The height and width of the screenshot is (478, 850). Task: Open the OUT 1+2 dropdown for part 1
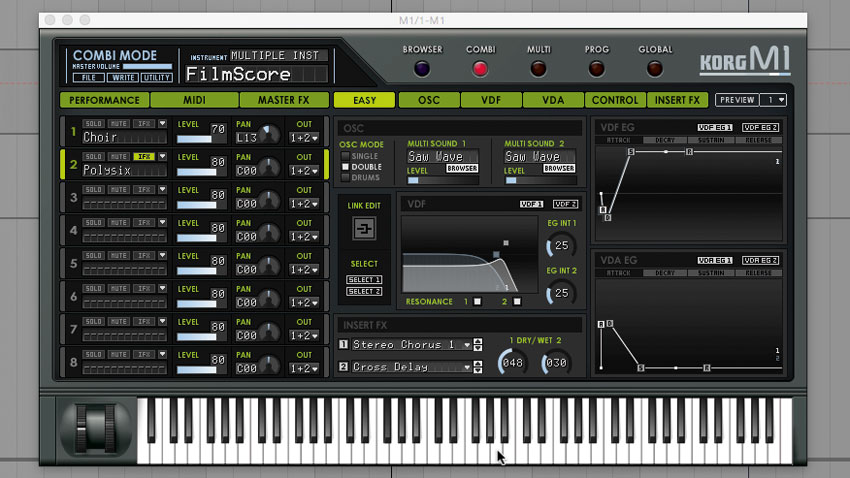[304, 138]
